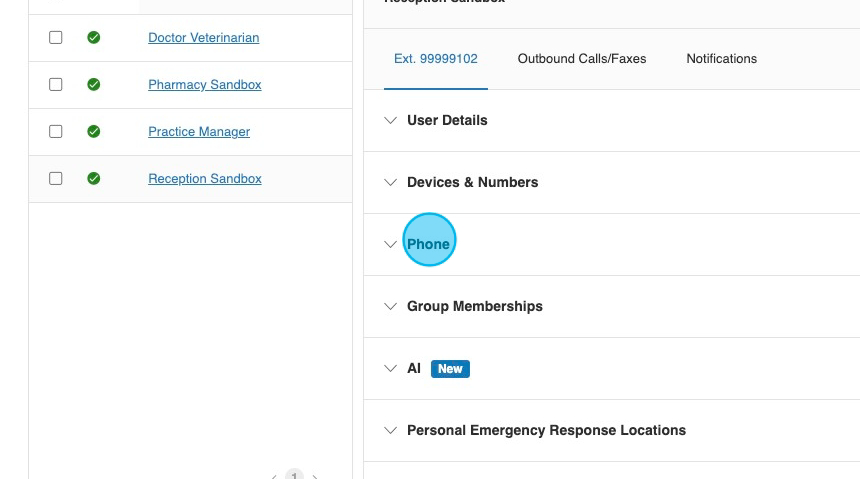
Task: Open the Doctor Veterinarian user link
Action: point(203,38)
